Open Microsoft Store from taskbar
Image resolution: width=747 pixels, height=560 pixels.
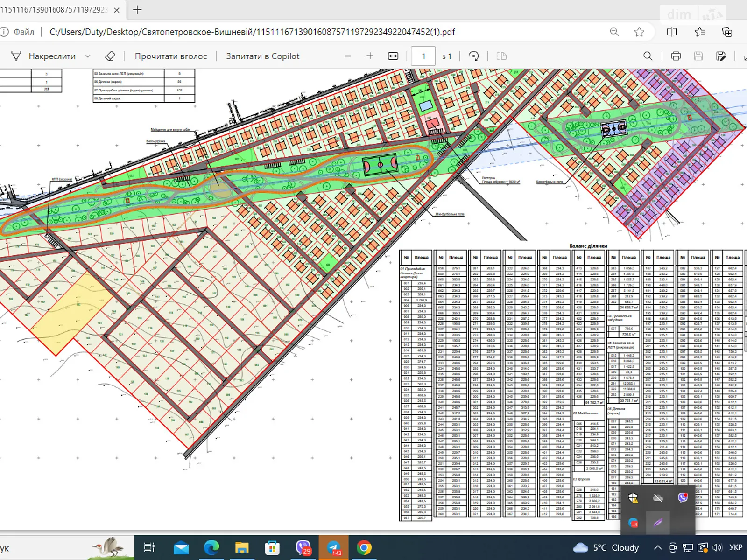(272, 547)
